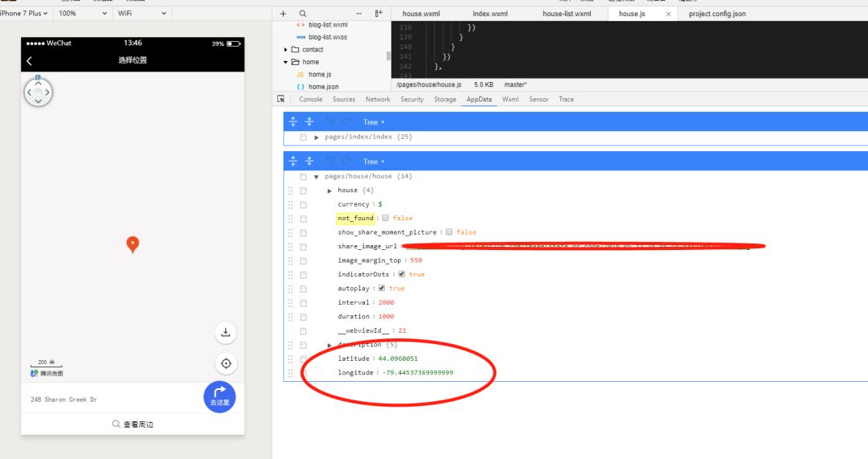Uncheck the indicatorDots true checkbox
The image size is (868, 459).
tap(401, 274)
